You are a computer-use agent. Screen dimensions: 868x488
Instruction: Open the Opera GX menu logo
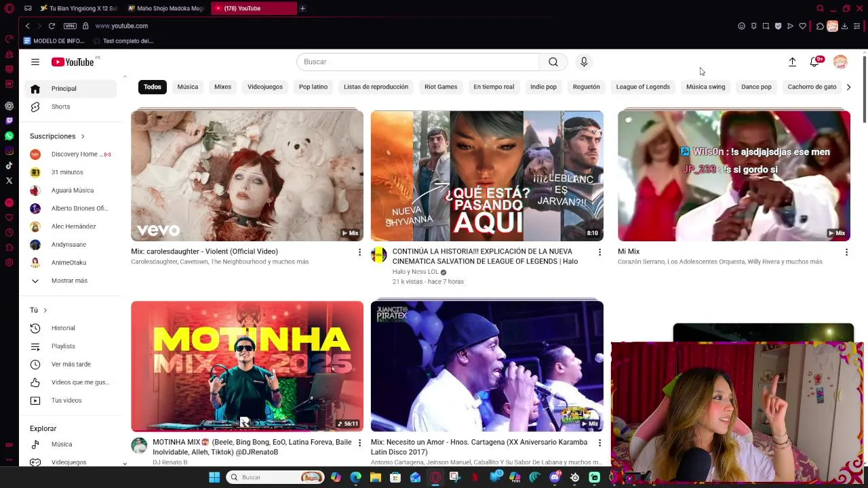click(x=9, y=8)
